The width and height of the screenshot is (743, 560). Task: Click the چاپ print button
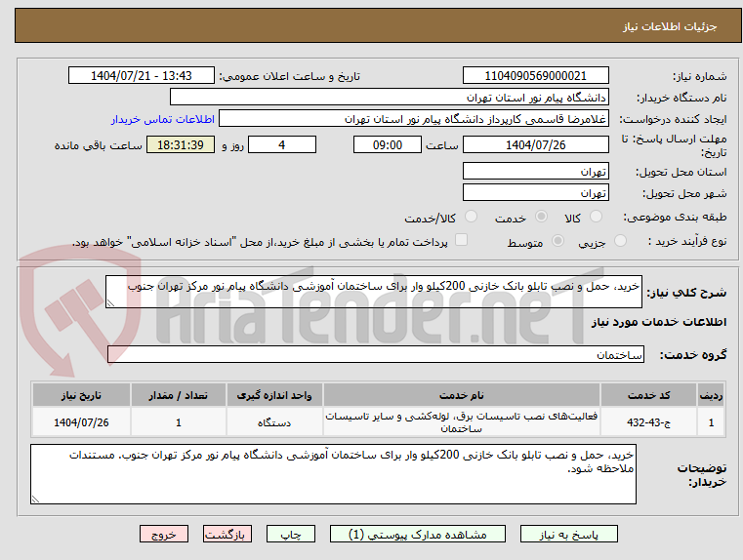(x=291, y=534)
